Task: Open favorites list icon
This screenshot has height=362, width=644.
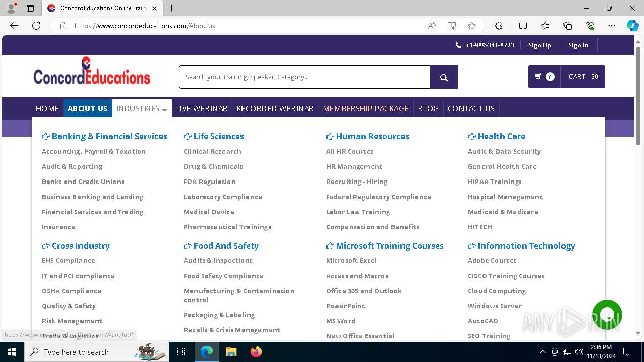Action: pos(545,26)
